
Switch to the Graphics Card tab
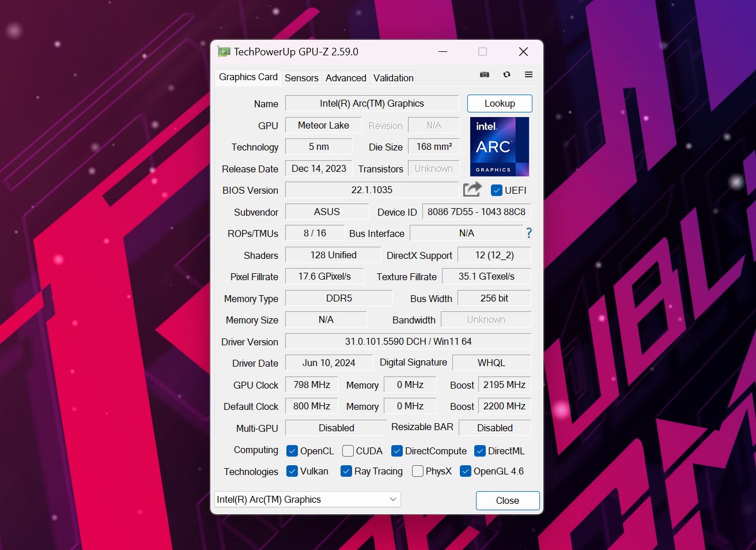(248, 77)
